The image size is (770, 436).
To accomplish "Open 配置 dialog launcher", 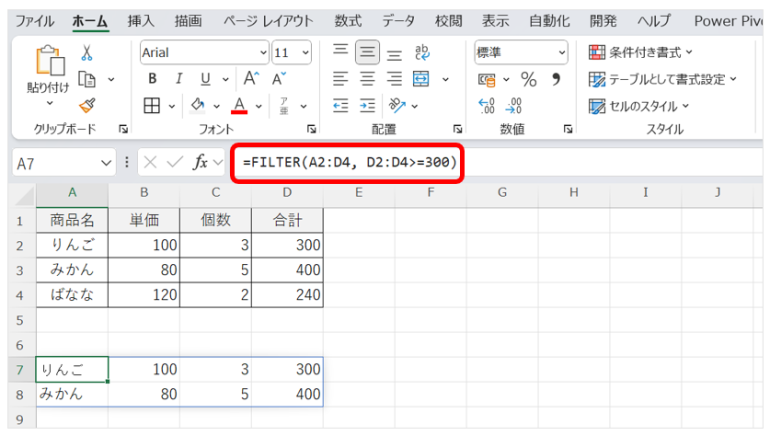I will pyautogui.click(x=458, y=129).
